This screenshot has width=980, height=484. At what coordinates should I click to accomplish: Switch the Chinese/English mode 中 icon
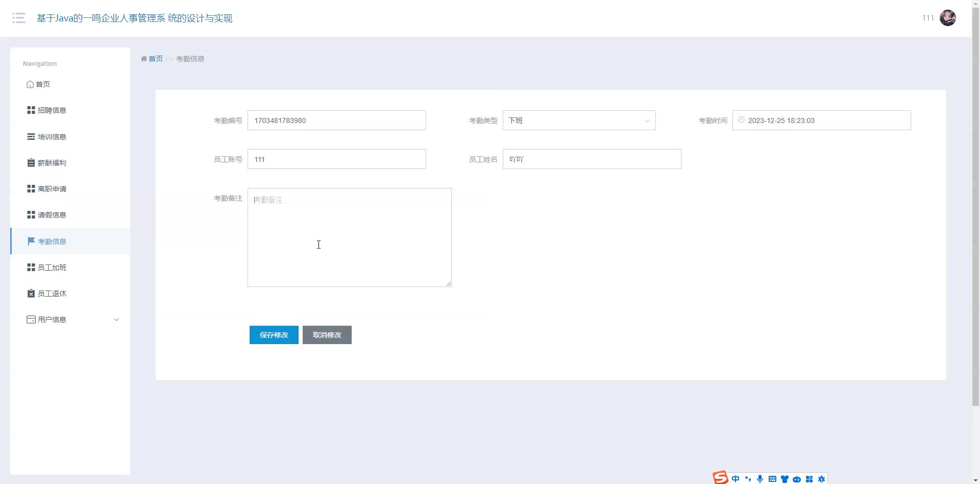[x=736, y=479]
